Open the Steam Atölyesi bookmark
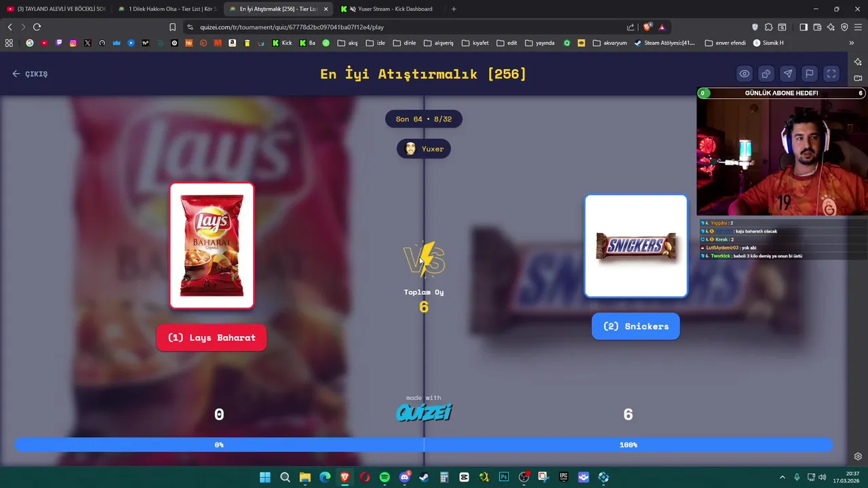This screenshot has height=488, width=868. click(665, 43)
